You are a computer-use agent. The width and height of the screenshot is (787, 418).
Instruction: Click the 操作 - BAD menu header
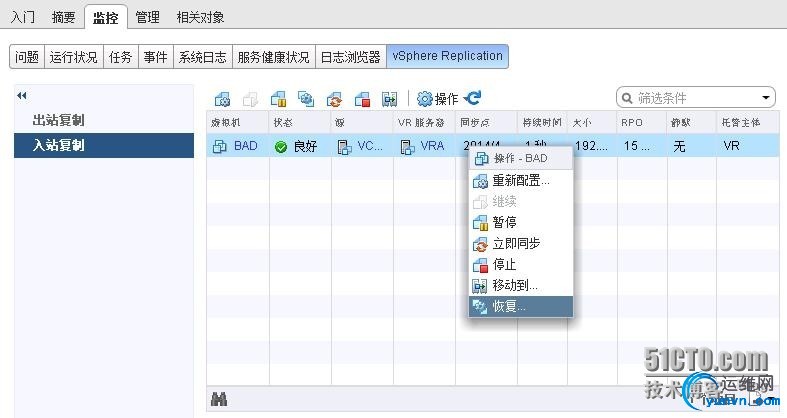tap(521, 159)
